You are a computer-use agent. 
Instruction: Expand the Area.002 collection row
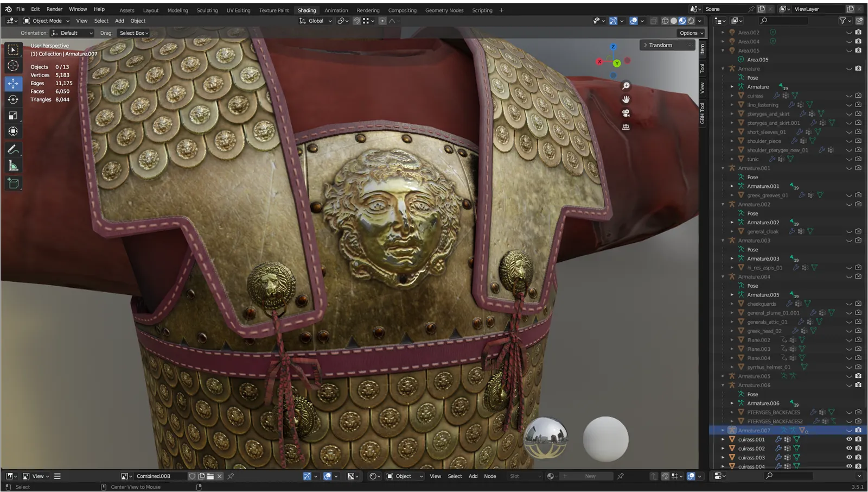[723, 33]
